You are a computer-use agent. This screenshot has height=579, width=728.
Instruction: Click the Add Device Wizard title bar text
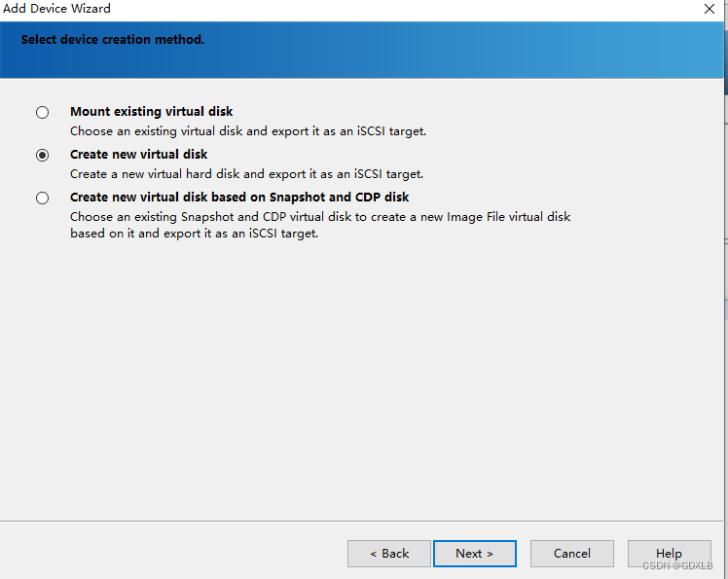coord(56,9)
